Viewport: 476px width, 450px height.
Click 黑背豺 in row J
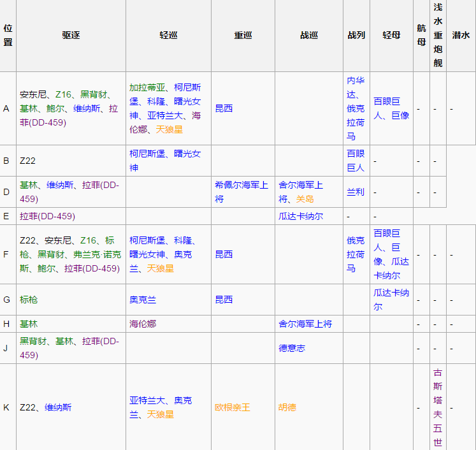point(33,341)
